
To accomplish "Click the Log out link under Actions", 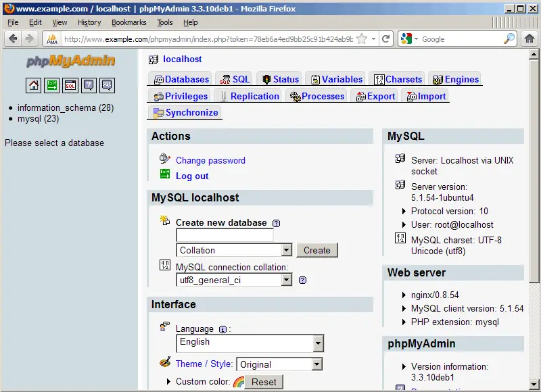I will coord(192,176).
